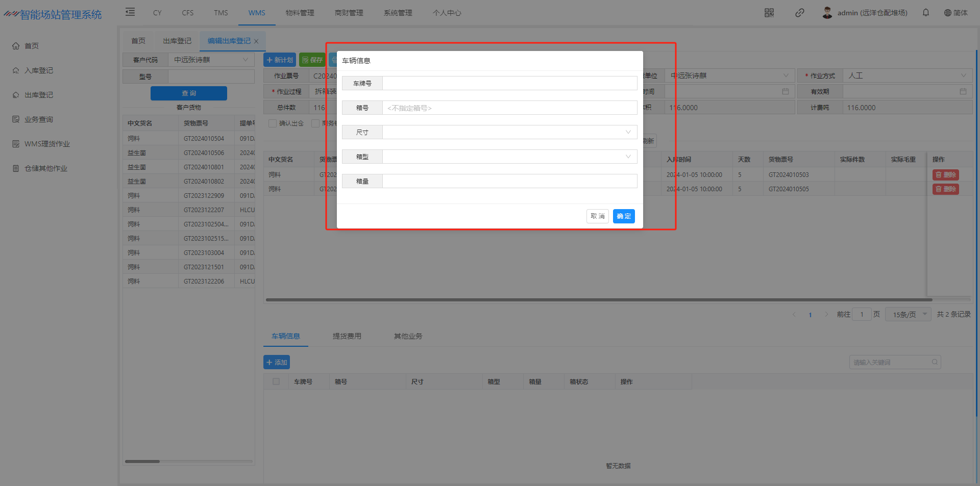Image resolution: width=980 pixels, height=486 pixels.
Task: Open the notification bell
Action: click(926, 13)
